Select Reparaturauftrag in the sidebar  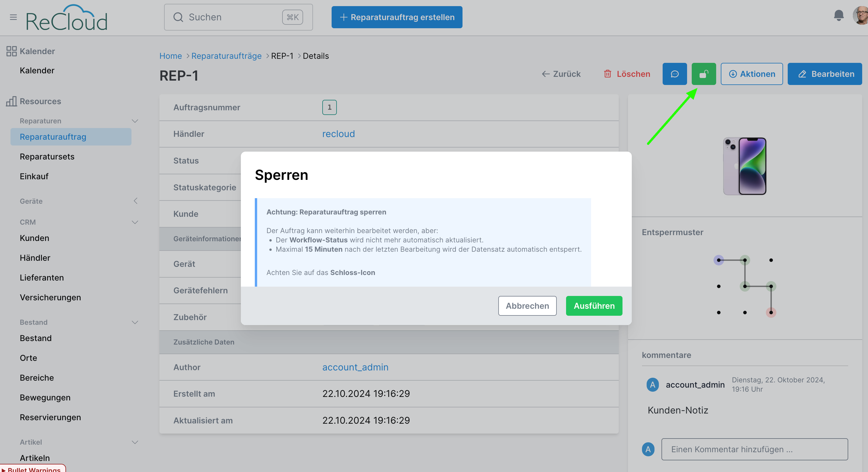[x=53, y=136]
